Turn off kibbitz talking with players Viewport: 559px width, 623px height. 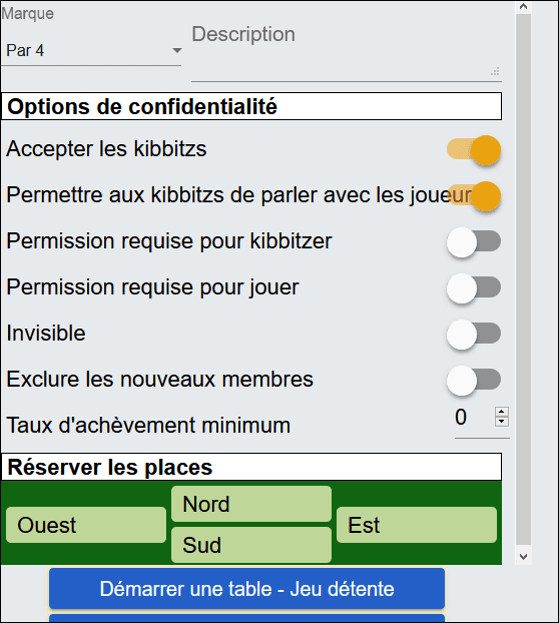(474, 196)
